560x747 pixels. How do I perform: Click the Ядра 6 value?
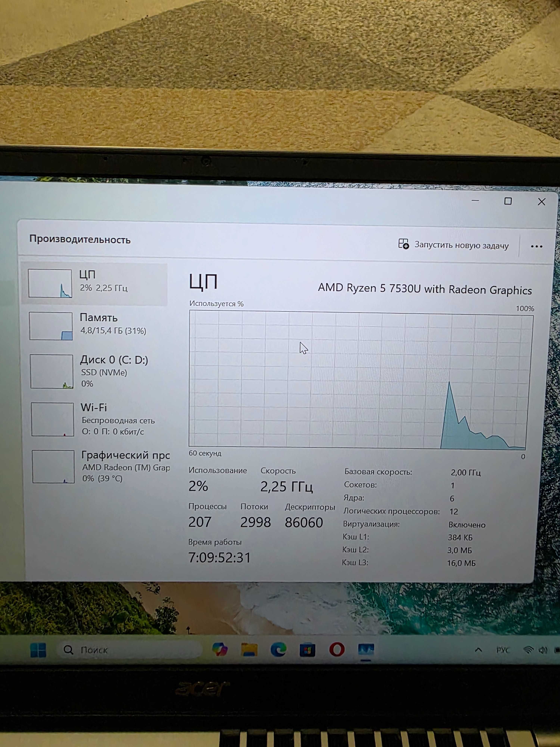pyautogui.click(x=452, y=498)
